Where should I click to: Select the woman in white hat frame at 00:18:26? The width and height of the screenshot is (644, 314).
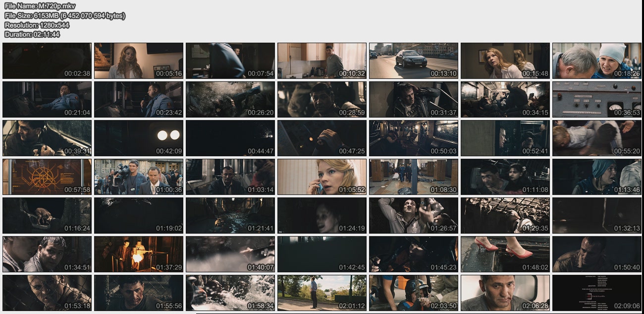pyautogui.click(x=596, y=61)
